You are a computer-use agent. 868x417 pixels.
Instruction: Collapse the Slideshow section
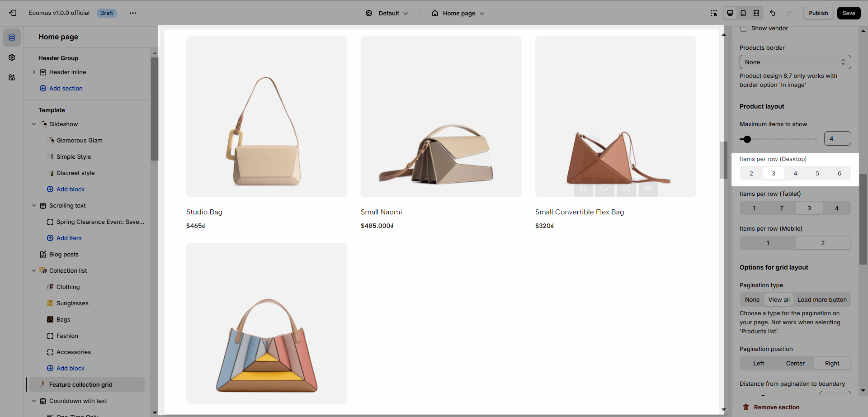(34, 124)
